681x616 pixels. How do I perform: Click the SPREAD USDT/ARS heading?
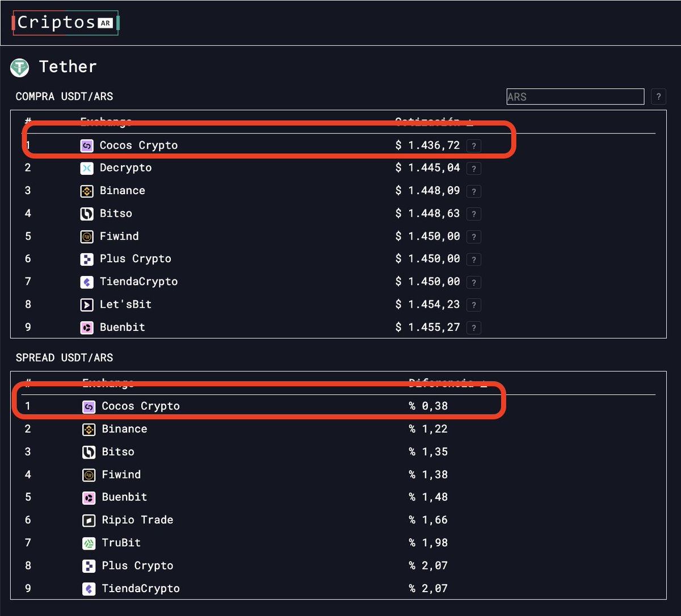(64, 358)
